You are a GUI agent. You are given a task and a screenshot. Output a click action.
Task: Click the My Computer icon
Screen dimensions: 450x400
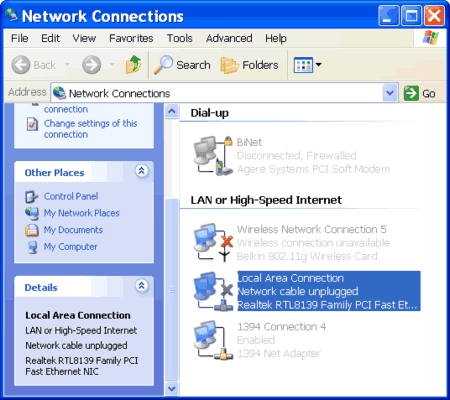(32, 247)
